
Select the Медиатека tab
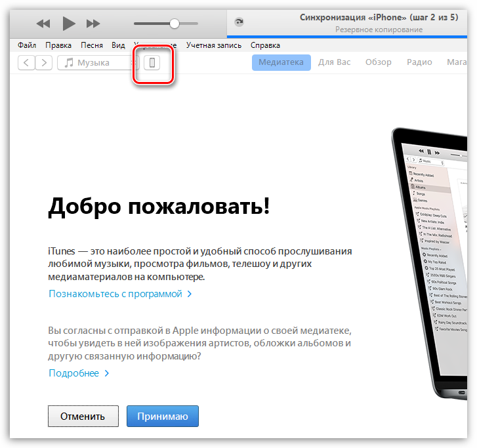coord(281,62)
